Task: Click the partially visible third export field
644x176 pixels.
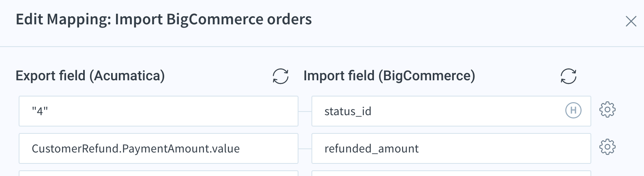Action: (x=159, y=173)
